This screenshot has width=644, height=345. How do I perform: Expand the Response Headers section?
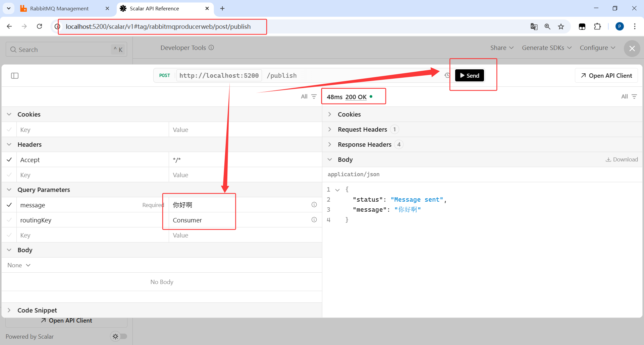tap(330, 144)
